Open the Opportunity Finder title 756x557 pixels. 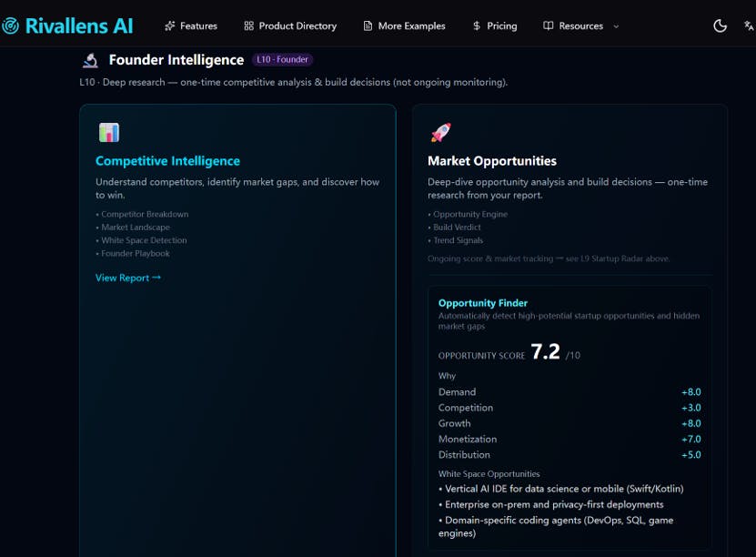click(x=483, y=303)
